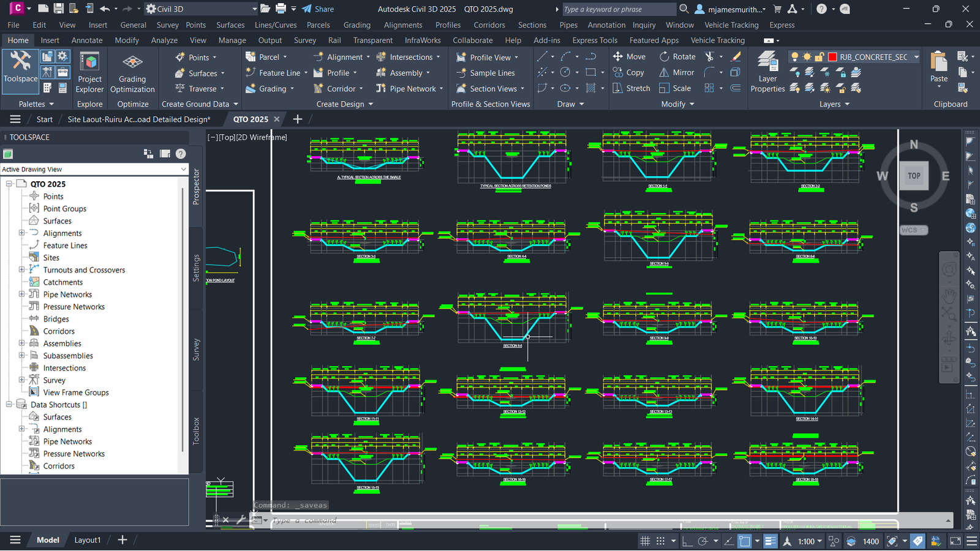Open the RJB_CONCRETE_SEC layer dropdown
This screenshot has height=551, width=980.
916,57
